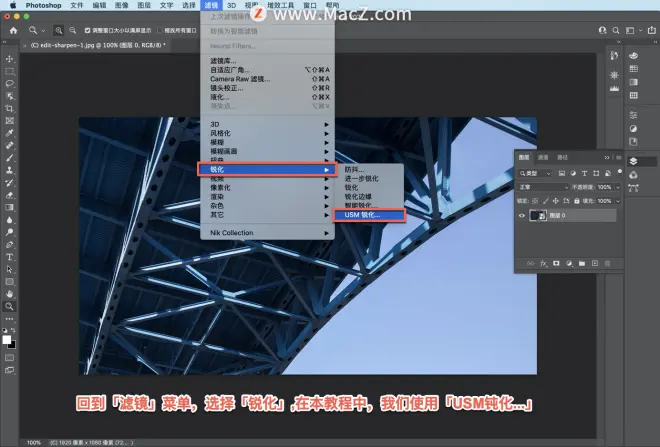660x447 pixels.
Task: Click the Share export icon
Action: point(652,30)
